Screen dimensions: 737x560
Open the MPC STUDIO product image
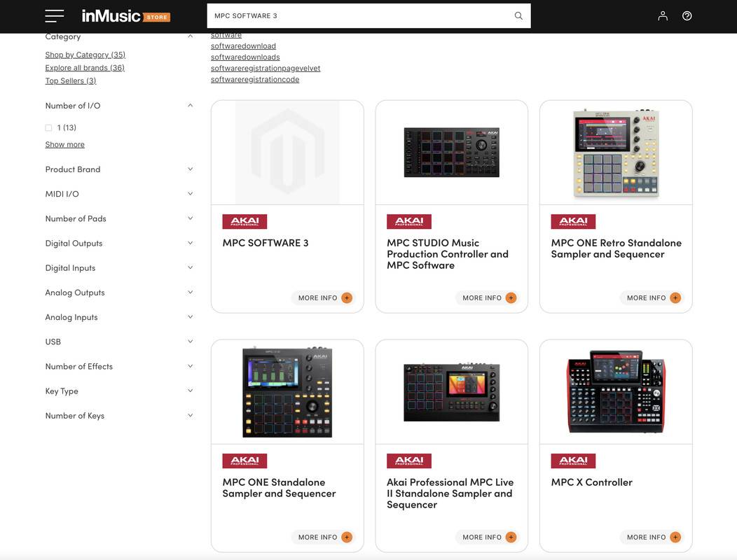pyautogui.click(x=452, y=152)
